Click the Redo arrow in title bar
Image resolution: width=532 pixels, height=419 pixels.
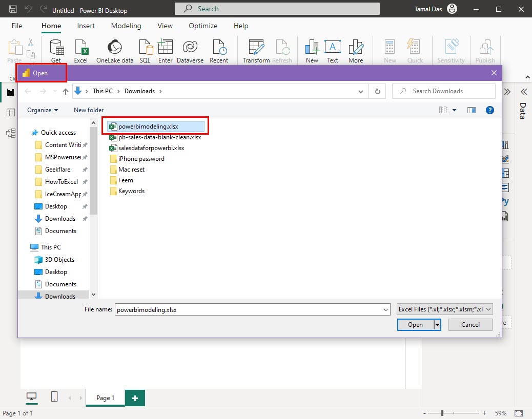click(x=44, y=9)
